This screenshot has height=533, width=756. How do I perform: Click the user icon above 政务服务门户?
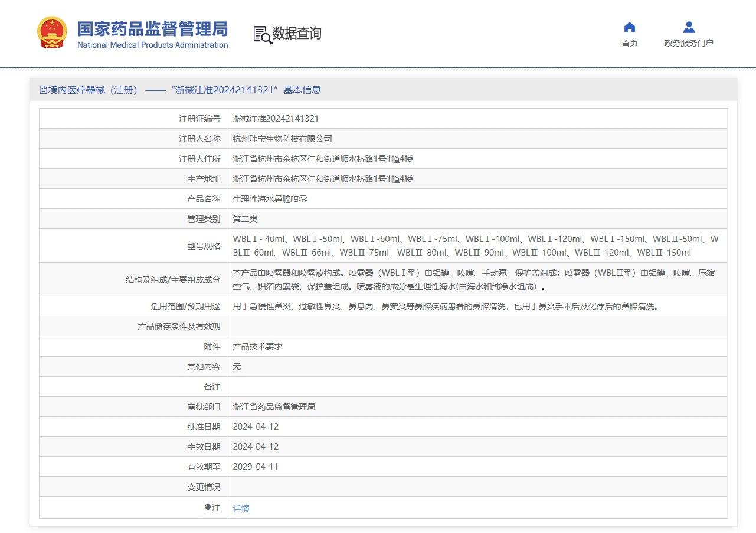(x=689, y=27)
